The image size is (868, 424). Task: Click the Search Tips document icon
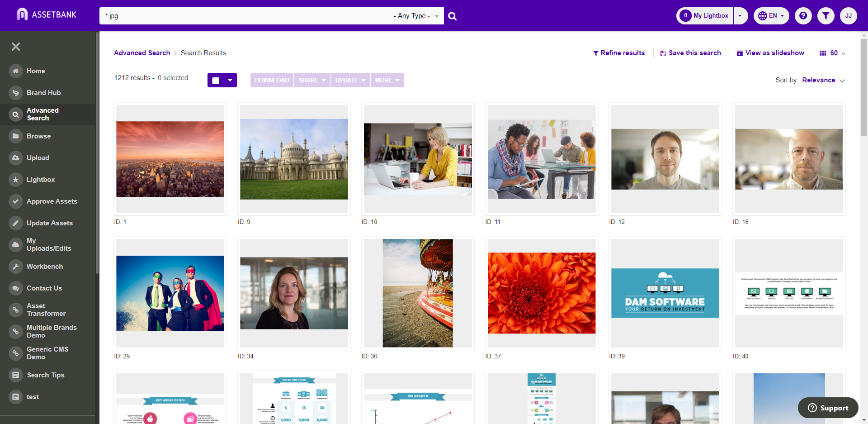pyautogui.click(x=16, y=375)
